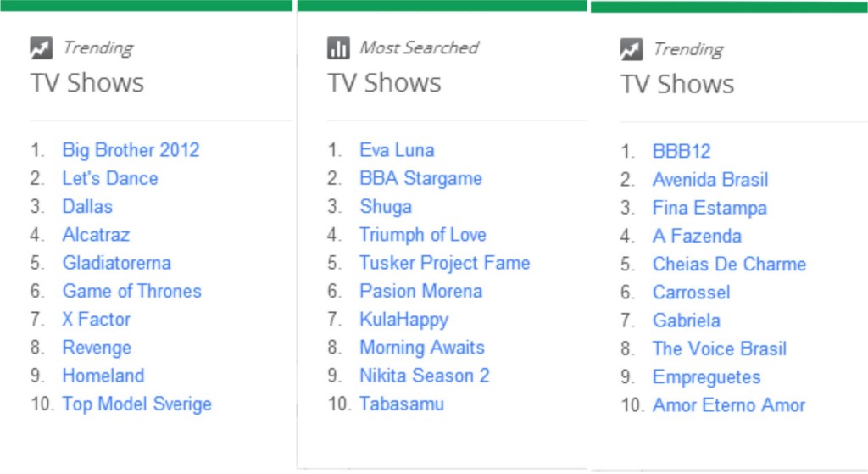868x474 pixels.
Task: Click the Most Searched bar chart icon
Action: [x=338, y=47]
